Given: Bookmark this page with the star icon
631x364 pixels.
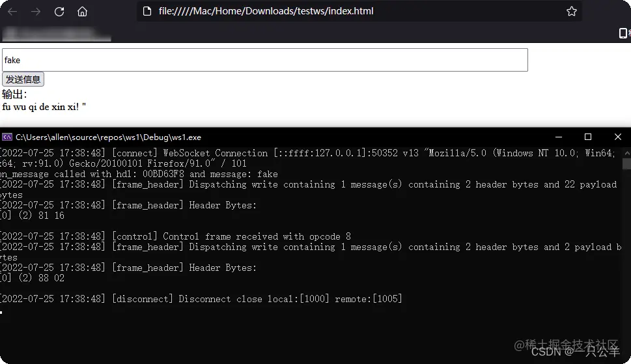Looking at the screenshot, I should tap(572, 11).
